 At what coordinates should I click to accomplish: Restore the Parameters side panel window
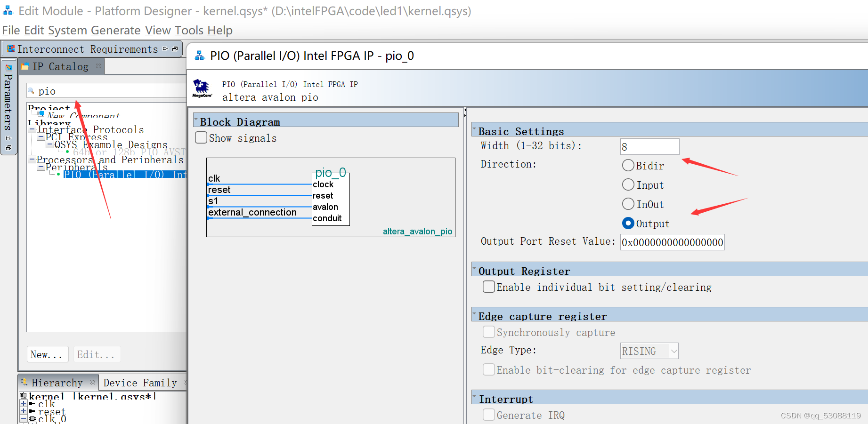[x=8, y=147]
